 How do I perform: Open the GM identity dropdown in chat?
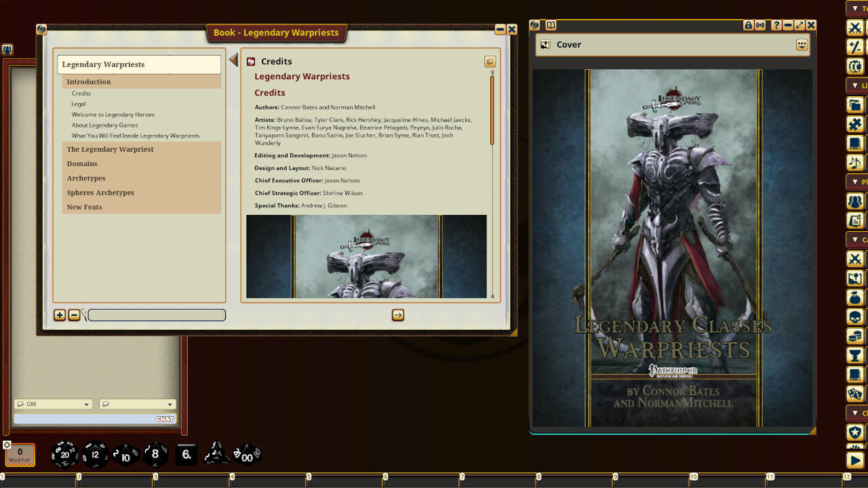53,404
